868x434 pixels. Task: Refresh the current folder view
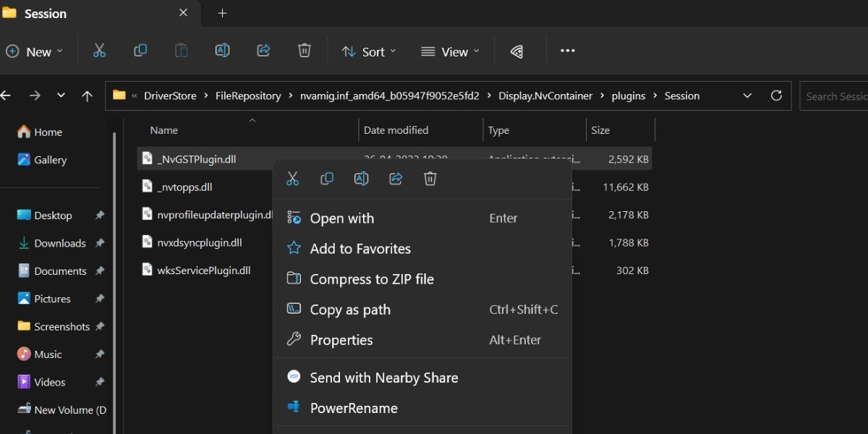(777, 95)
